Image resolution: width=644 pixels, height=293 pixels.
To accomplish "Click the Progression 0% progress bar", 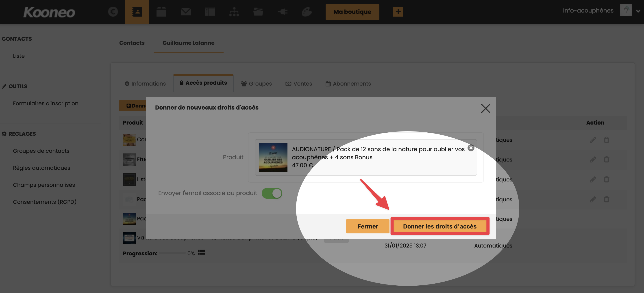I will [172, 253].
